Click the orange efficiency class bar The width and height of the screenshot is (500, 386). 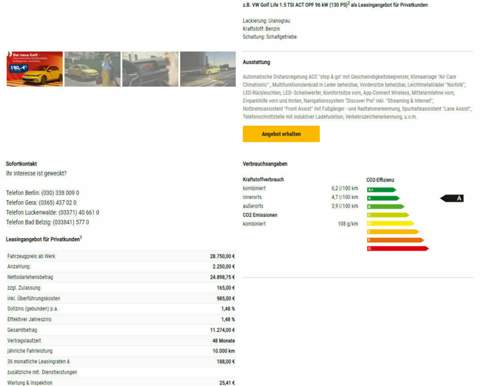click(x=395, y=240)
